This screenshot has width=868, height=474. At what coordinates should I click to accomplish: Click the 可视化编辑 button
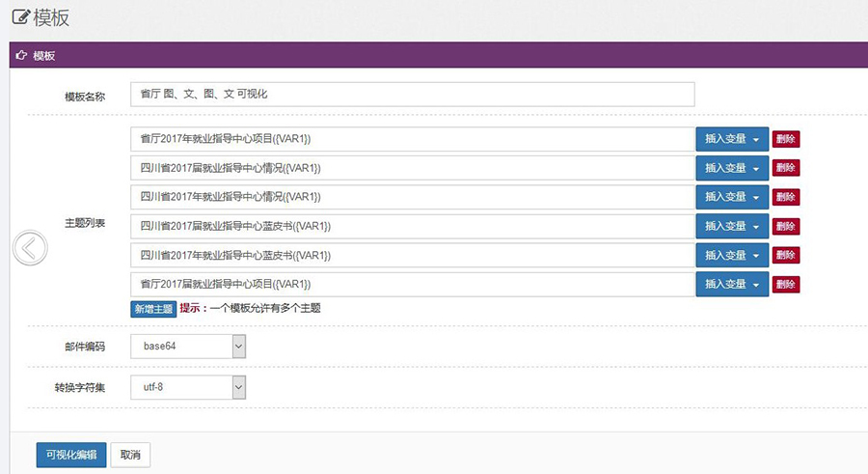tap(70, 455)
